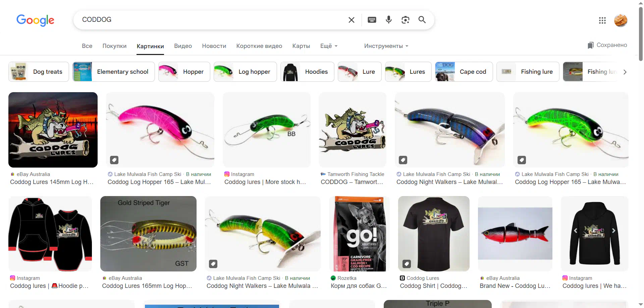Open Gold Striped Tiger lure image
Viewport: 644px width, 308px height.
click(148, 234)
